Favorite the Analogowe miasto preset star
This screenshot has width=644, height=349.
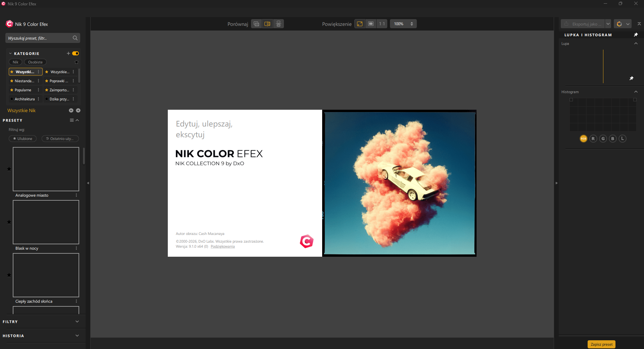9,169
